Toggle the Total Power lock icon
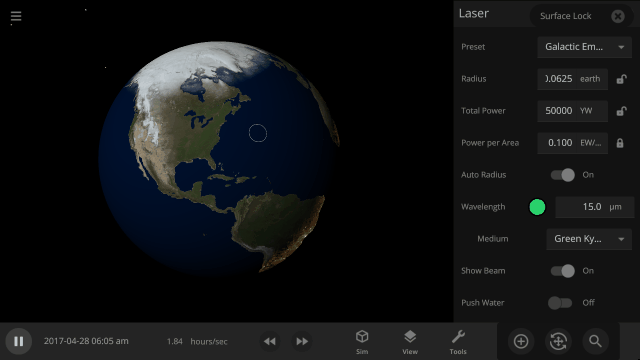 tap(621, 111)
